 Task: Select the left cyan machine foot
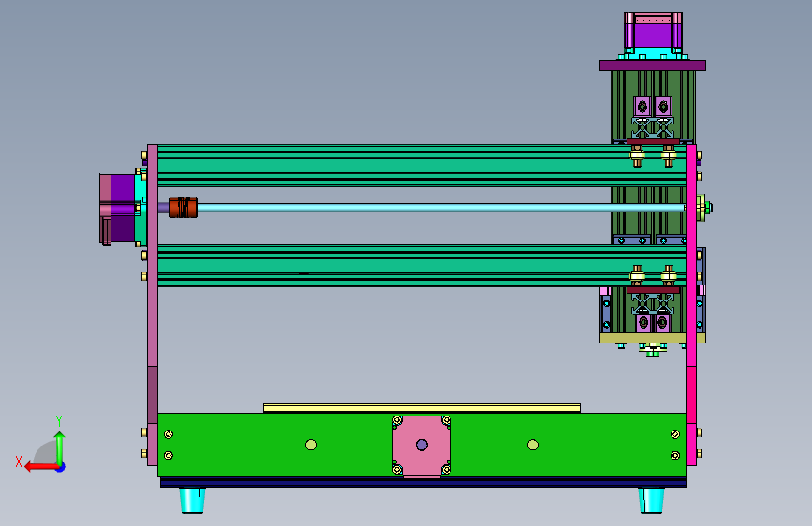click(x=192, y=500)
